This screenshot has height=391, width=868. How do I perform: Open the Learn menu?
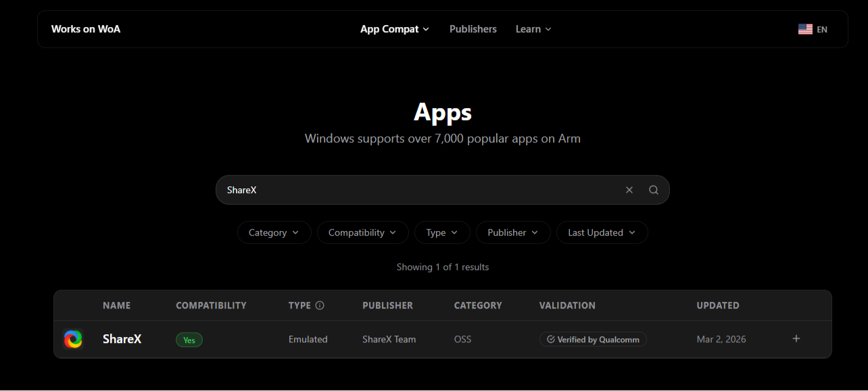[x=533, y=29]
